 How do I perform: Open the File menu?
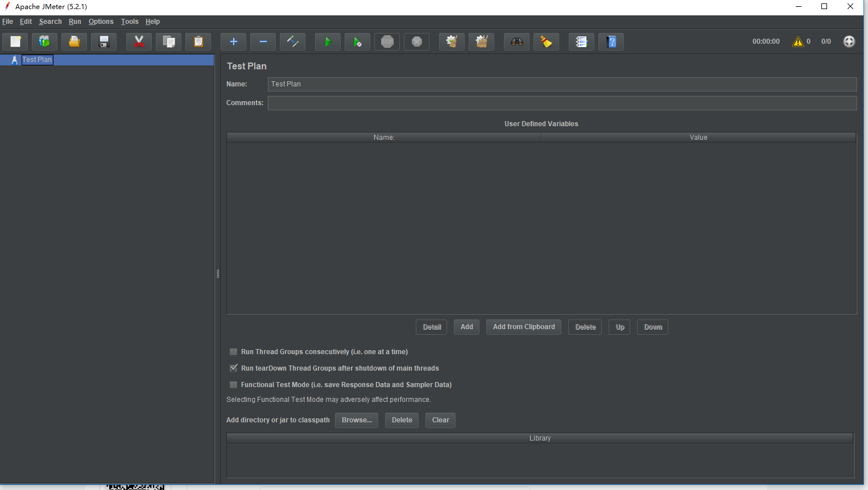(x=7, y=22)
